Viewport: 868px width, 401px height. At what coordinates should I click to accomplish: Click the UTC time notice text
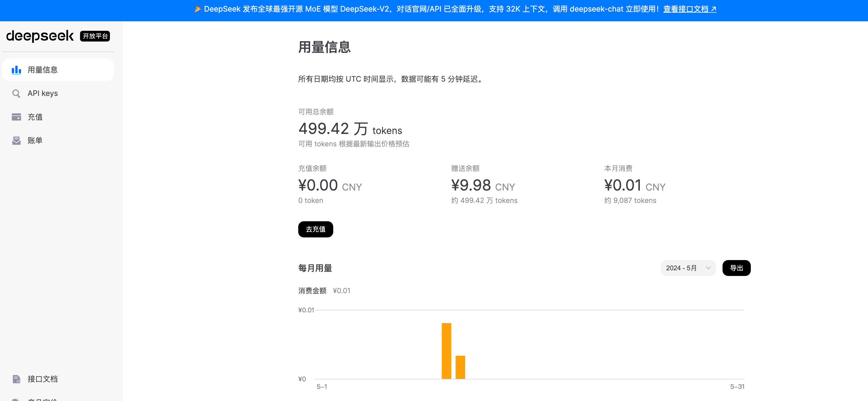click(391, 79)
